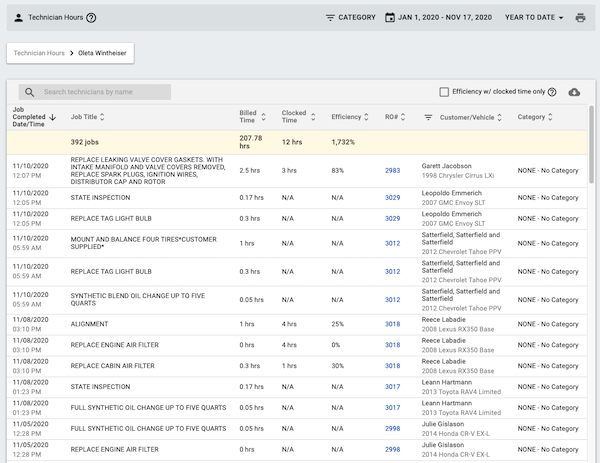Screen dimensions: 600x463
Task: Select Leopoldo Emmerich in STATE INSPECTION row
Action: click(x=452, y=193)
